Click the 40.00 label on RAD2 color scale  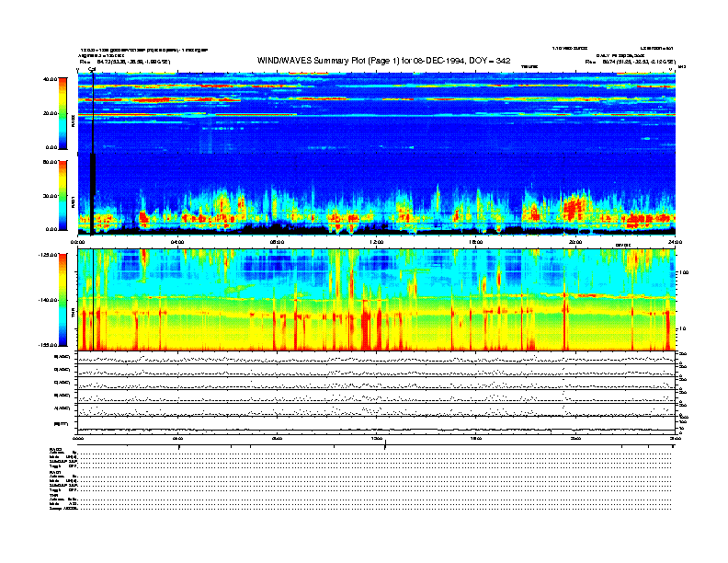[x=50, y=79]
